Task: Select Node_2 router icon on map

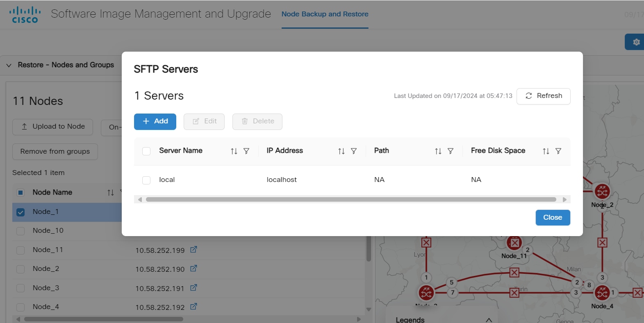Action: [x=602, y=191]
